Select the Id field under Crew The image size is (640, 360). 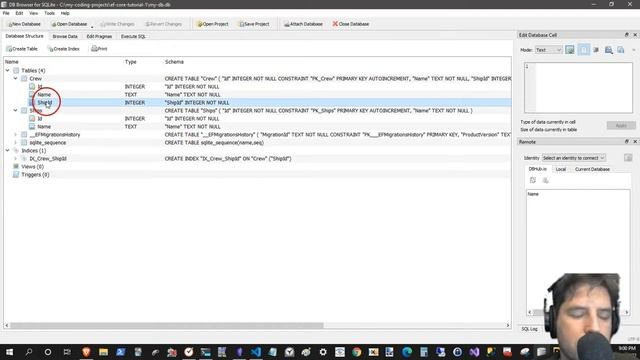[258, 87]
